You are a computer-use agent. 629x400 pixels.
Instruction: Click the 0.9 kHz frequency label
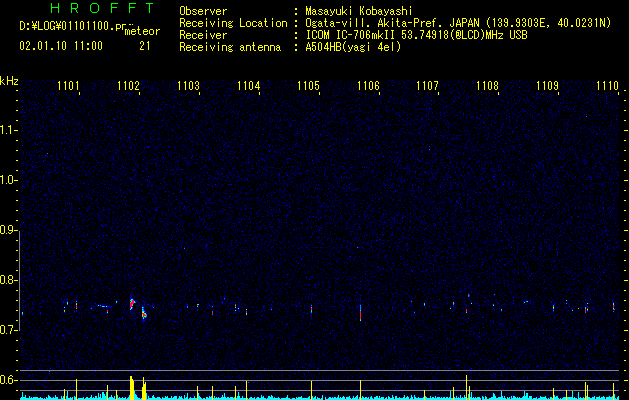[x=9, y=231]
